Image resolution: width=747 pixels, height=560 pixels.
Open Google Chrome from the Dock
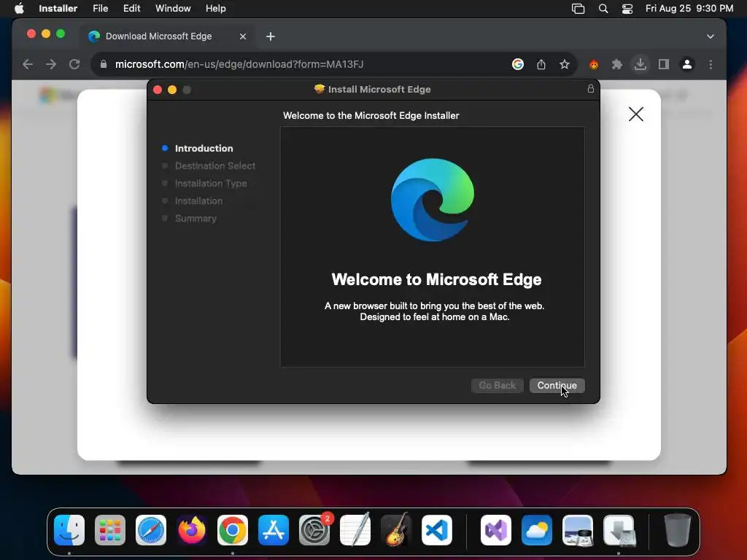[x=233, y=530]
